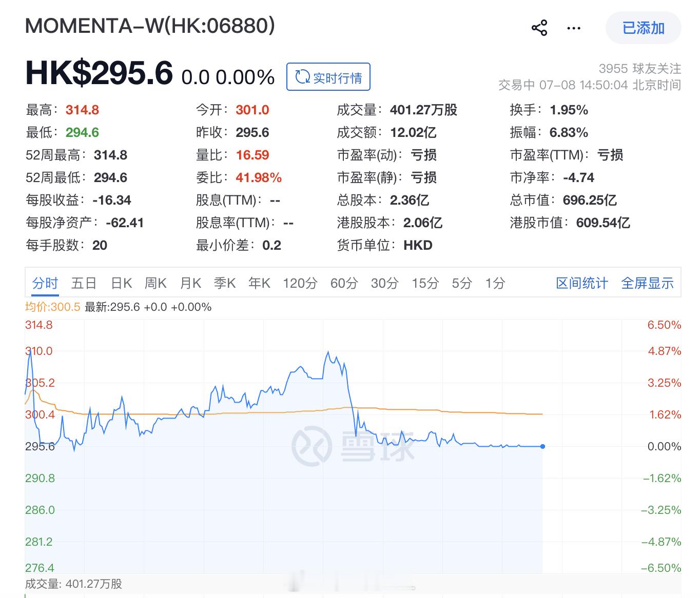Click the stock title MOMENTA-W(HK:06880)
The height and width of the screenshot is (598, 700).
click(x=150, y=26)
